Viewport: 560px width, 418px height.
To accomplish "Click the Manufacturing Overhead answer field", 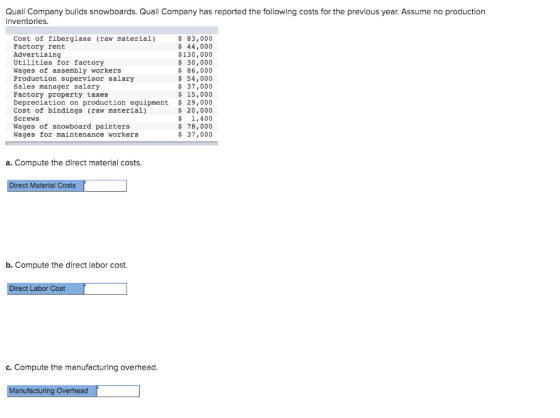I will 118,391.
